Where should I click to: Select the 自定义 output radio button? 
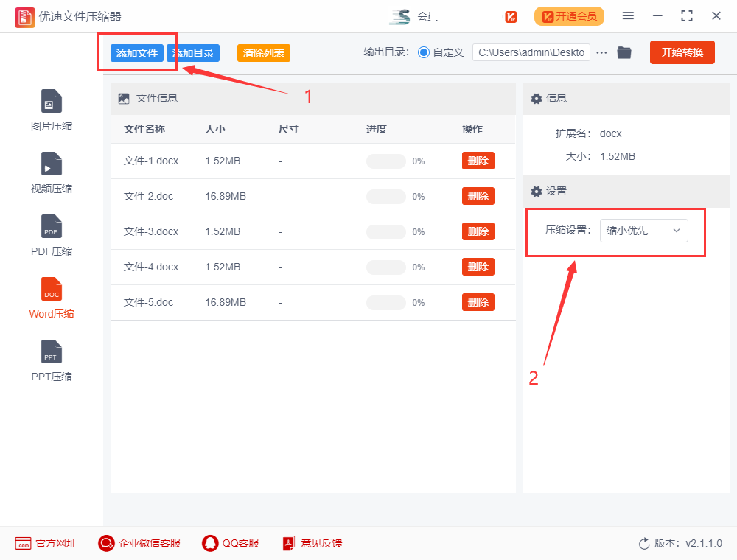tap(424, 52)
